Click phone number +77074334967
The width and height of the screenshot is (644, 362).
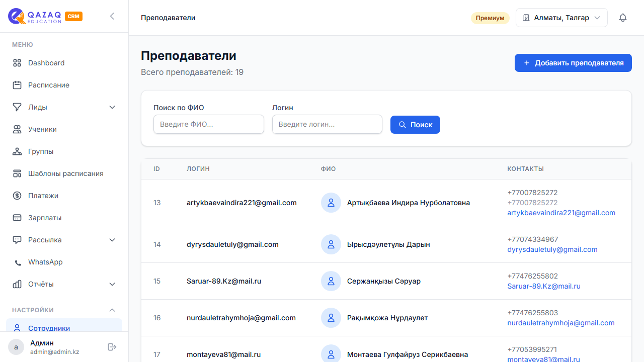click(x=532, y=239)
